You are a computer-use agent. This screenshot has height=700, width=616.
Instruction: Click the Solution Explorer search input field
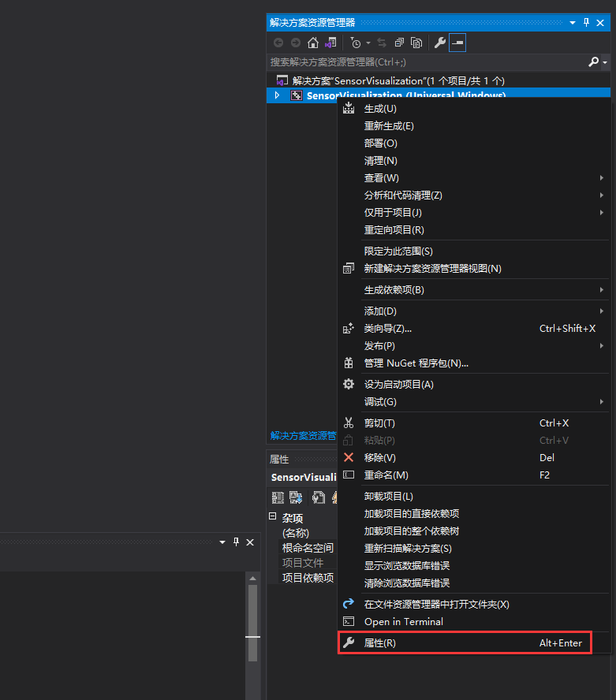(426, 61)
